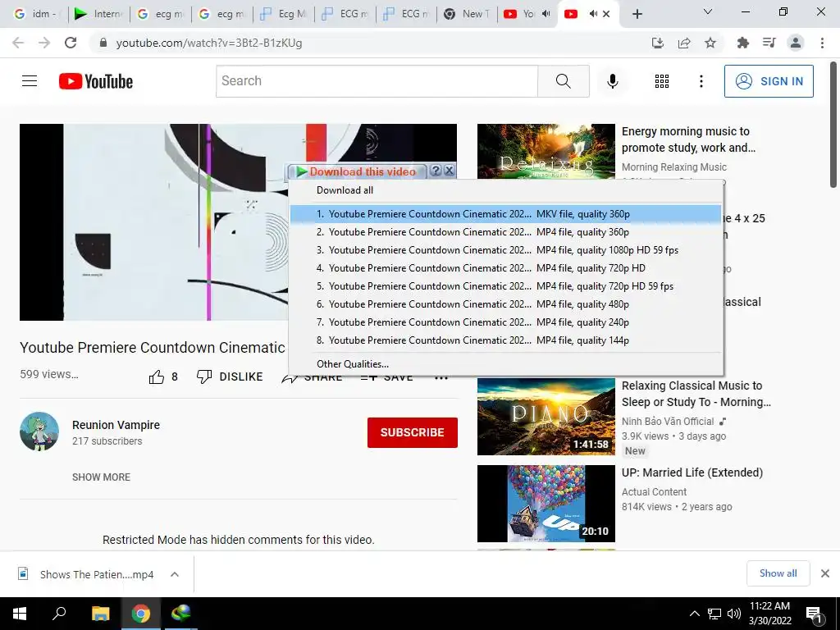Open Windows Start menu

[20, 614]
